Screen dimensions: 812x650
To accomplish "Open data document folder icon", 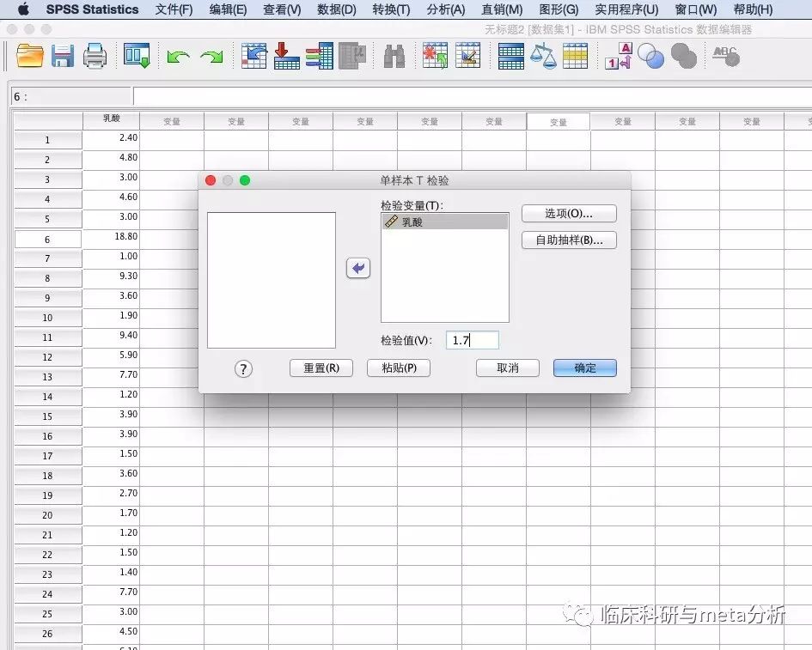I will pos(29,55).
